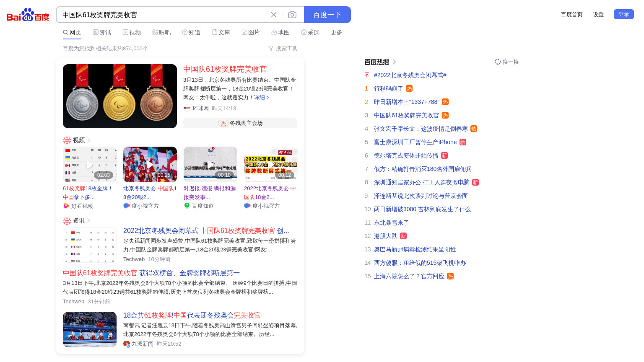Click the 百度一下 search button
This screenshot has height=362, width=644.
327,15
